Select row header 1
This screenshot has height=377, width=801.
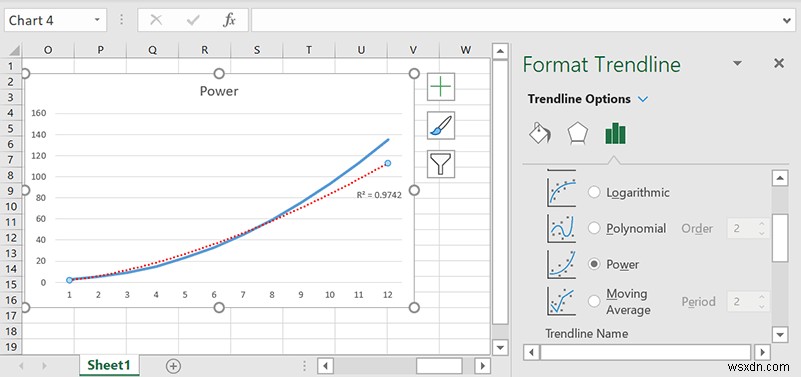coord(11,66)
